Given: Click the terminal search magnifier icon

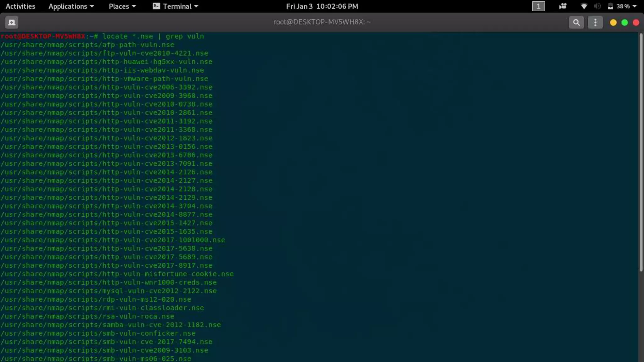Looking at the screenshot, I should 576,22.
